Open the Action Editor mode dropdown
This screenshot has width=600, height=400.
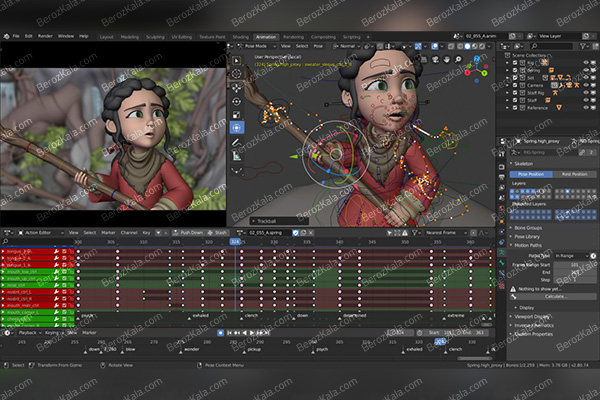coord(41,233)
